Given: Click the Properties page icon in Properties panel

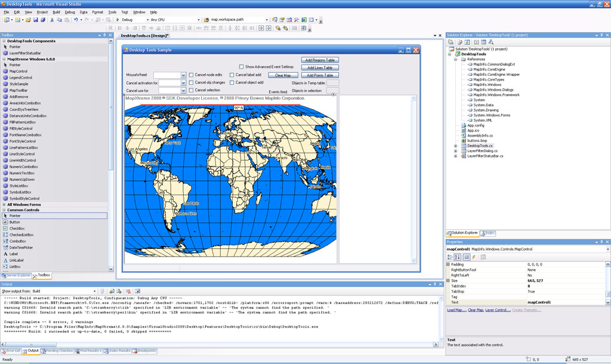Looking at the screenshot, I should coord(467,257).
